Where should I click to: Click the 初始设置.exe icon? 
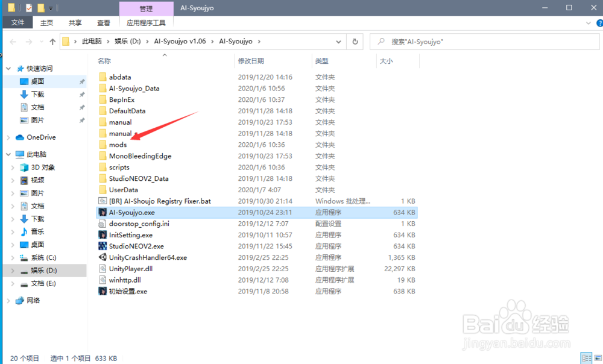pos(103,291)
